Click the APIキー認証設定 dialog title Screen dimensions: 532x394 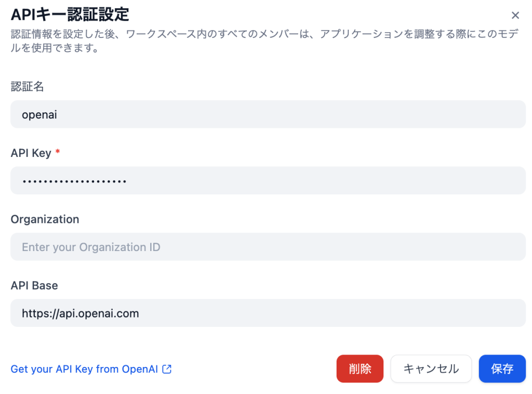70,14
